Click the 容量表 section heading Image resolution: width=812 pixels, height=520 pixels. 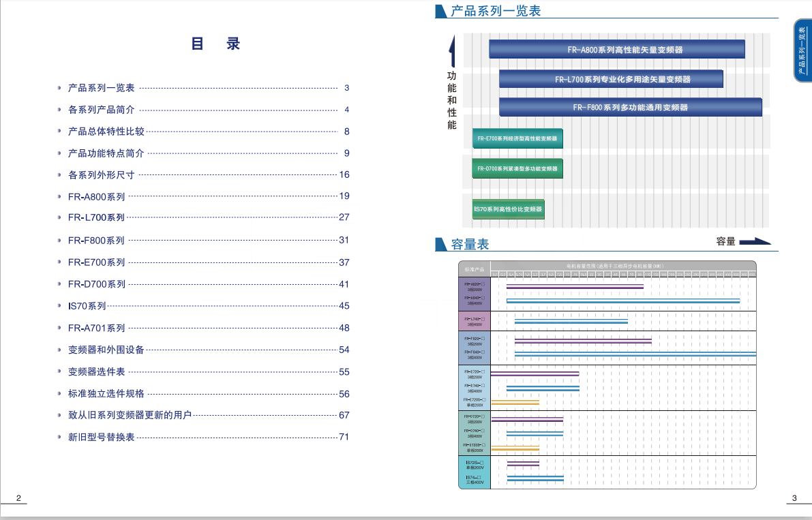pyautogui.click(x=470, y=244)
